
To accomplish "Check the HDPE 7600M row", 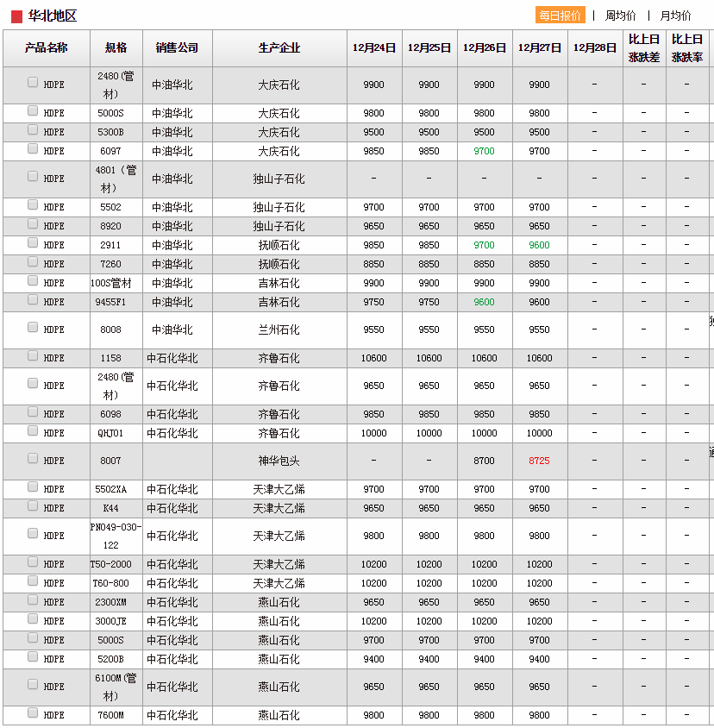I will click(x=33, y=712).
